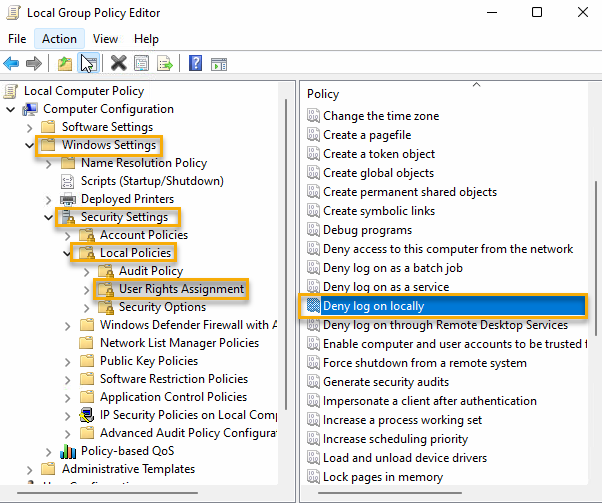Click the Deployed Printers printer icon

(68, 199)
